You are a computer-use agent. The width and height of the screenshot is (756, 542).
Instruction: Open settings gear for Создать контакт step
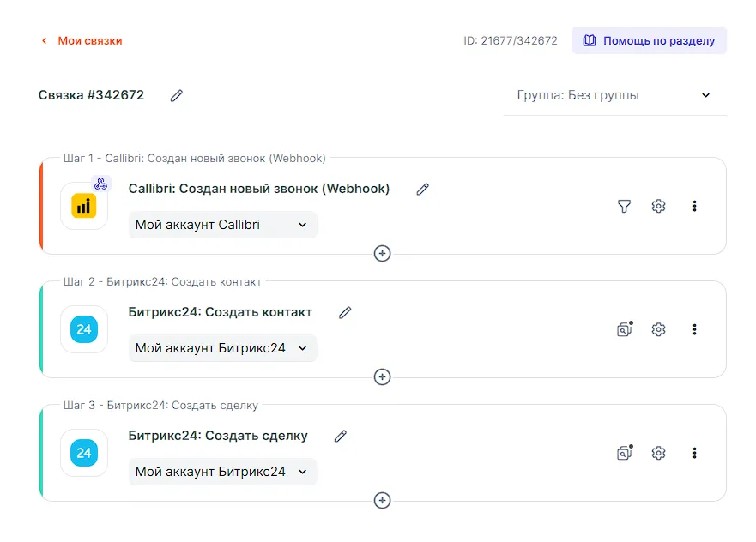click(x=658, y=329)
